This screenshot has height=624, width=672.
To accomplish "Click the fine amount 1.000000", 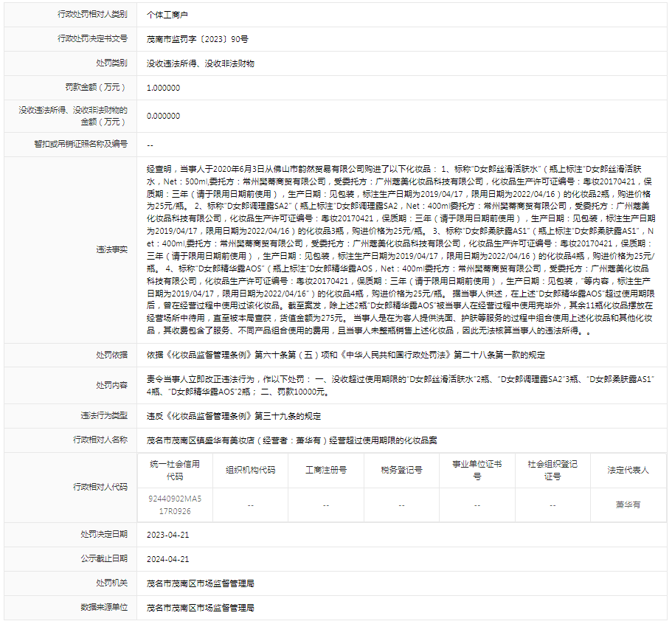I will coord(163,88).
